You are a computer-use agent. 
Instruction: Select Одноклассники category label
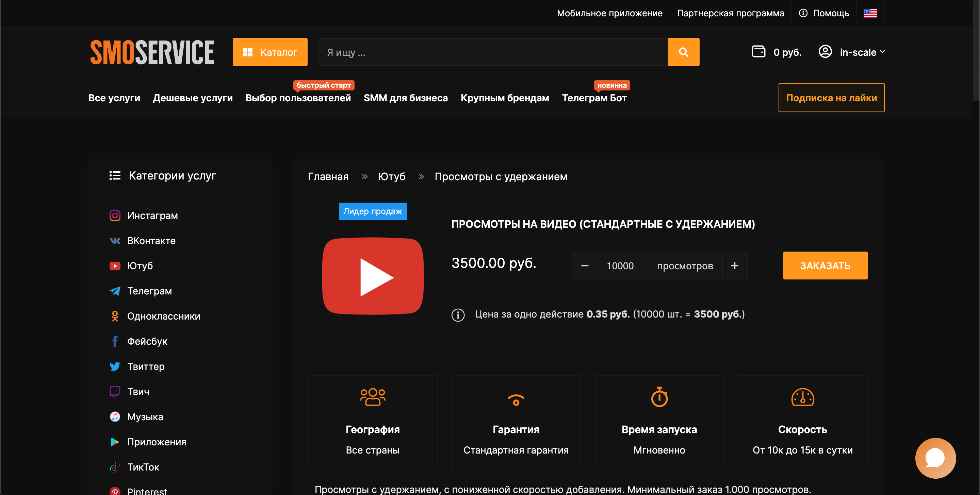tap(163, 316)
